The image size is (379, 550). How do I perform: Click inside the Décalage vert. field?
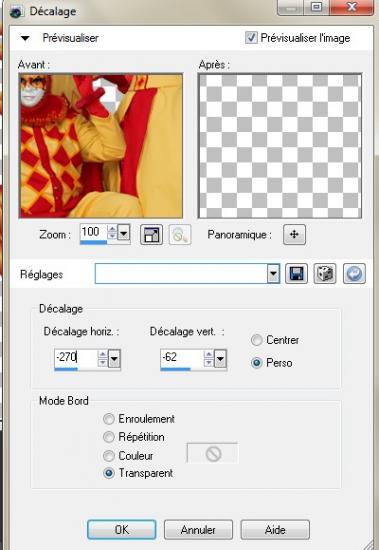coord(182,358)
